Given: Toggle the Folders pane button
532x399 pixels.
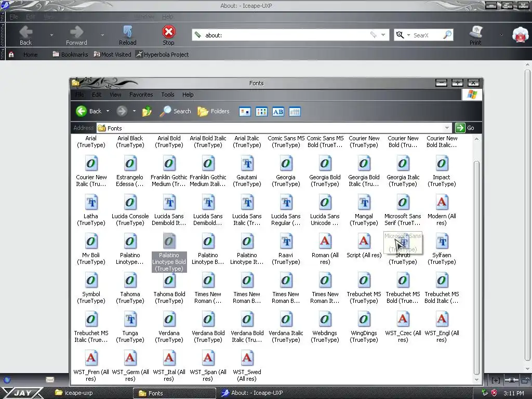Looking at the screenshot, I should (x=214, y=111).
